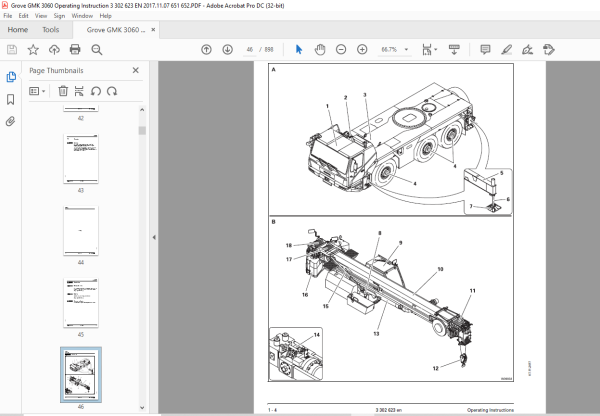Collapse the navigation pane with the left arrow
600x416 pixels.
[x=154, y=237]
